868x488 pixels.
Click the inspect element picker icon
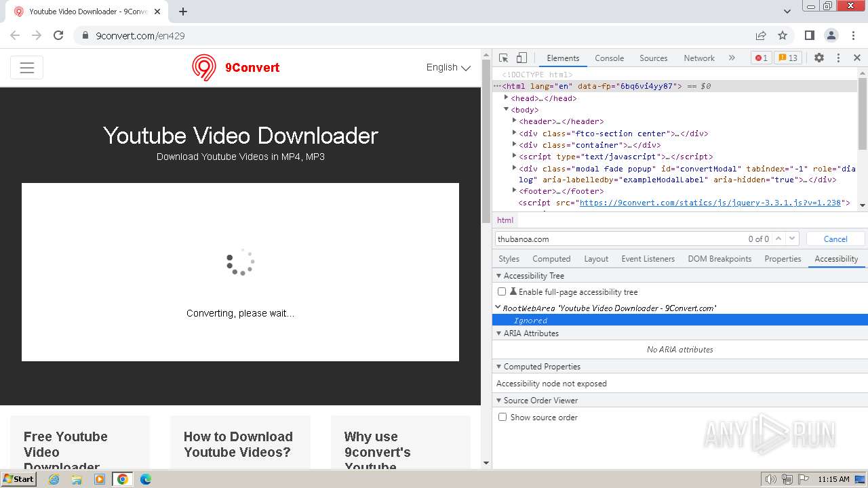pos(503,58)
